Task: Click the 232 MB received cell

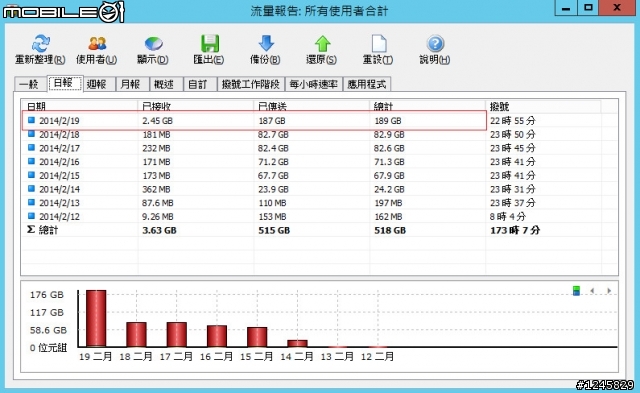Action: [156, 148]
